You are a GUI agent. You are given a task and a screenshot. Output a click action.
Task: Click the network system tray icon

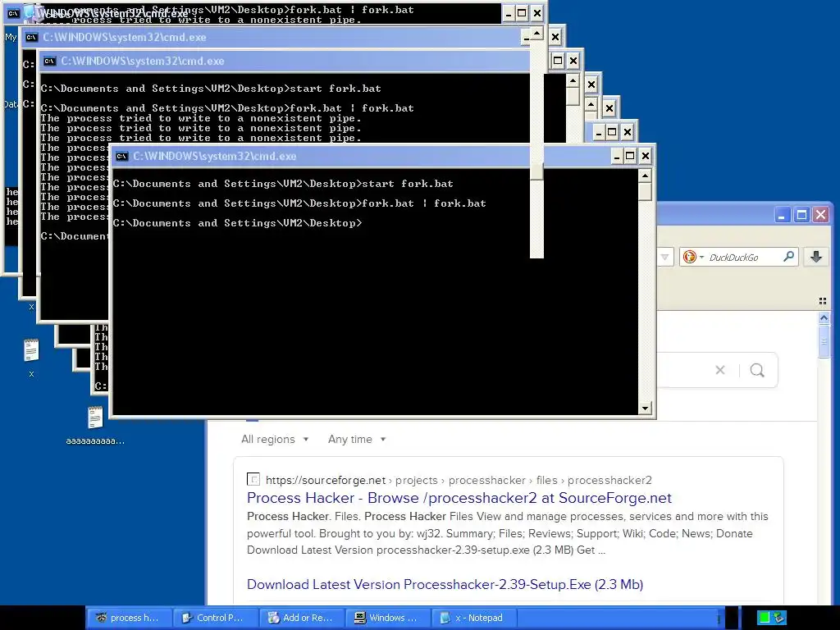click(778, 618)
